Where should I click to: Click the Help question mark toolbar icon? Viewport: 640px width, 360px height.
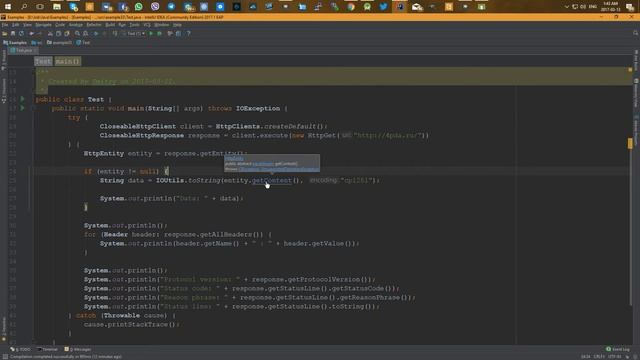coord(189,33)
